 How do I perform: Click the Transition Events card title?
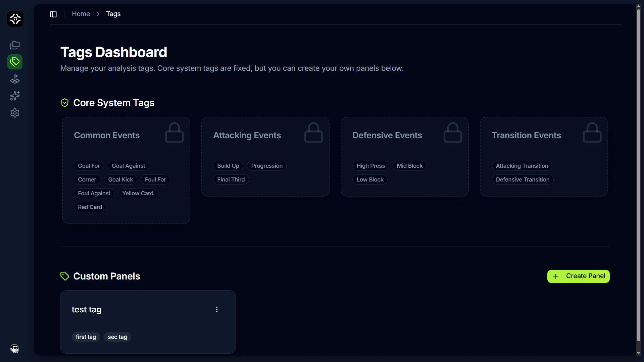pos(526,135)
